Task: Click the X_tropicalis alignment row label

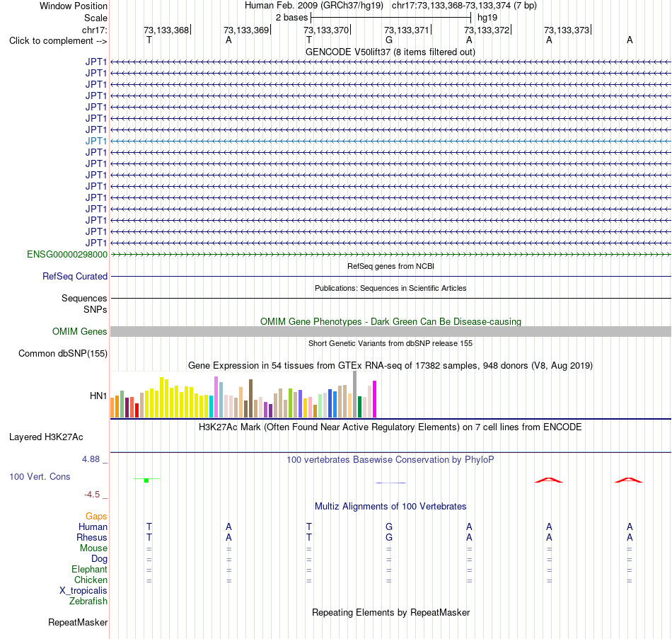Action: click(83, 591)
